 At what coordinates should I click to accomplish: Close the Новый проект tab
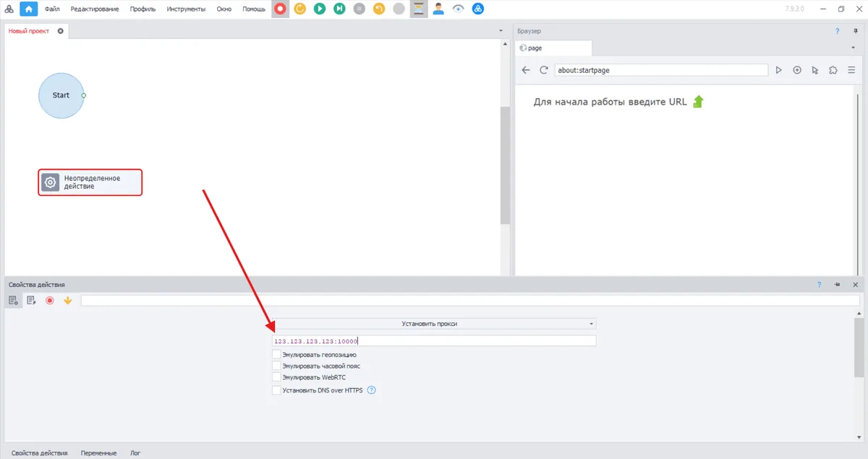(x=61, y=31)
